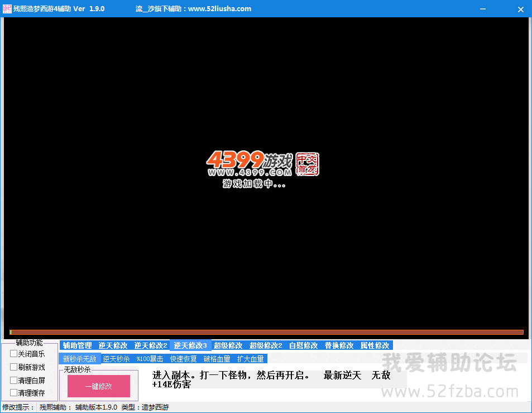Close the 残熙造梦西游4辅助 window
Image resolution: width=532 pixels, height=413 pixels.
(521, 9)
